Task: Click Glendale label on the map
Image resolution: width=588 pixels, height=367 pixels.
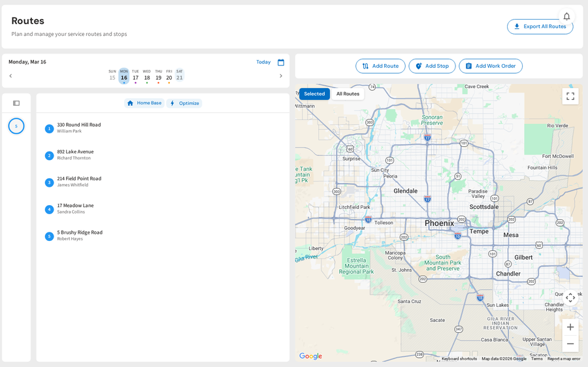Action: point(405,191)
